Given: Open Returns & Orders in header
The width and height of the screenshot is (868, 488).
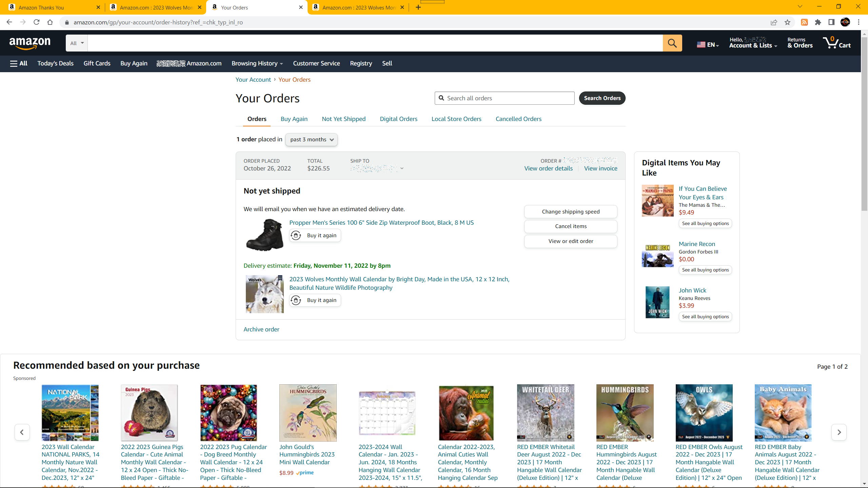Looking at the screenshot, I should coord(800,43).
